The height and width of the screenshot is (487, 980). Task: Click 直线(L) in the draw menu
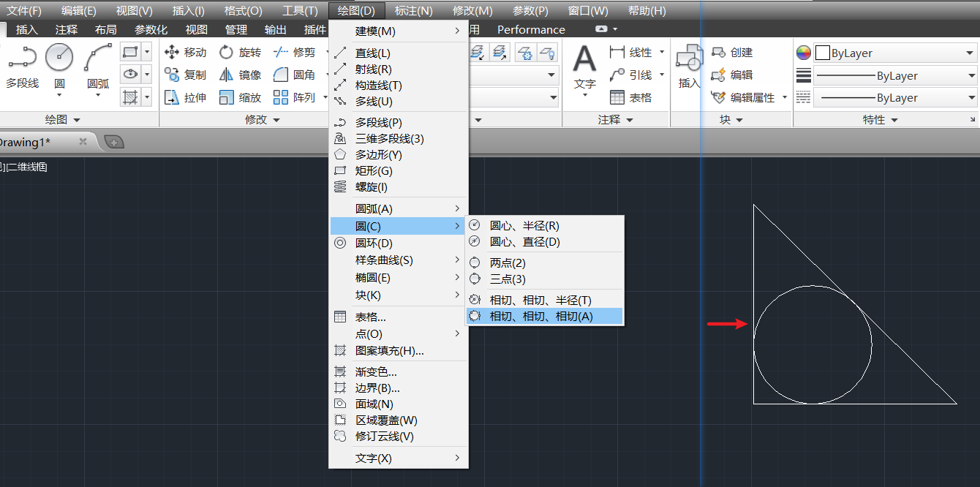pyautogui.click(x=373, y=53)
